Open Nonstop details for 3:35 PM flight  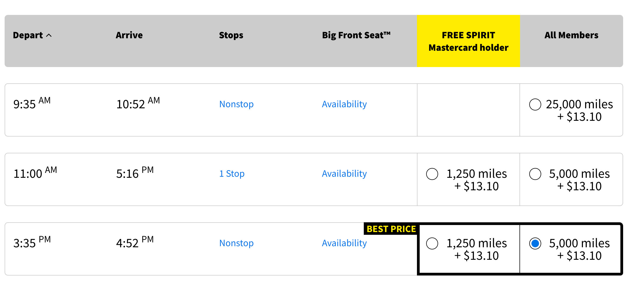click(x=236, y=243)
